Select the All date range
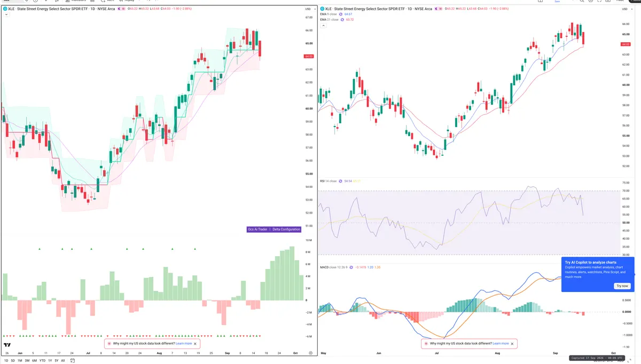 62,361
